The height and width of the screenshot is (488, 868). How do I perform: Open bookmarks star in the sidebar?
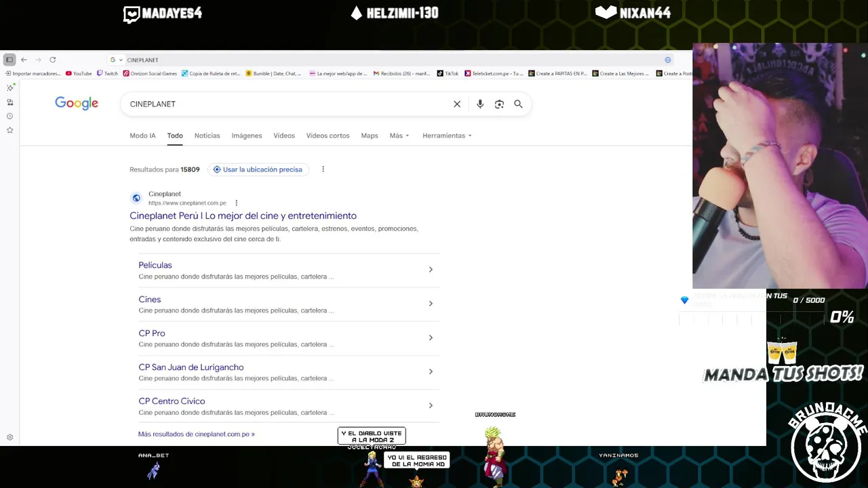[10, 130]
